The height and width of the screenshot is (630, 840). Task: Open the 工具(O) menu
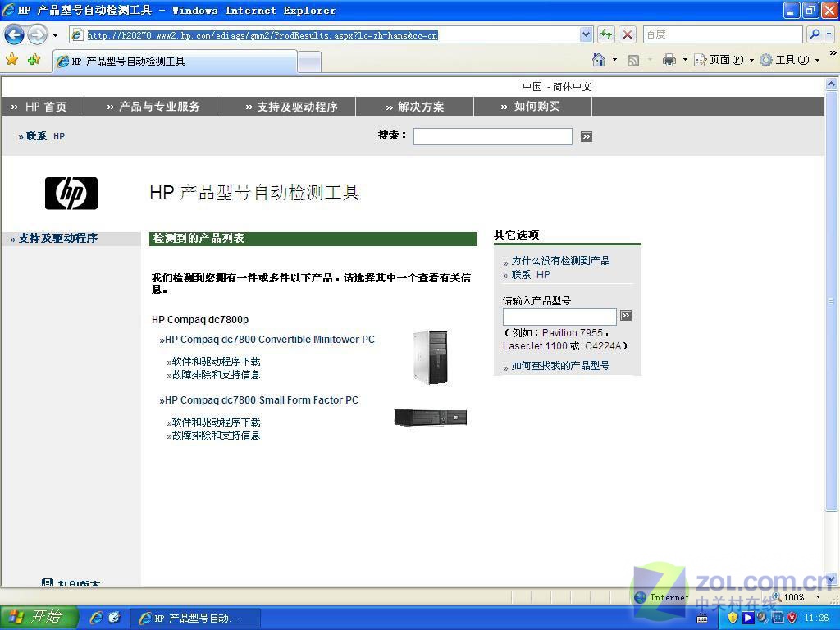[790, 60]
